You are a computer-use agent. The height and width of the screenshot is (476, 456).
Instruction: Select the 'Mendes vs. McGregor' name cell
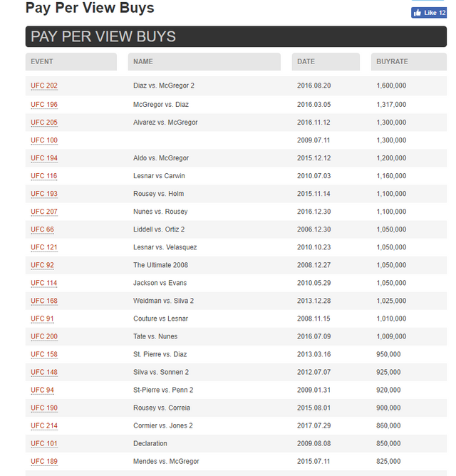166,462
